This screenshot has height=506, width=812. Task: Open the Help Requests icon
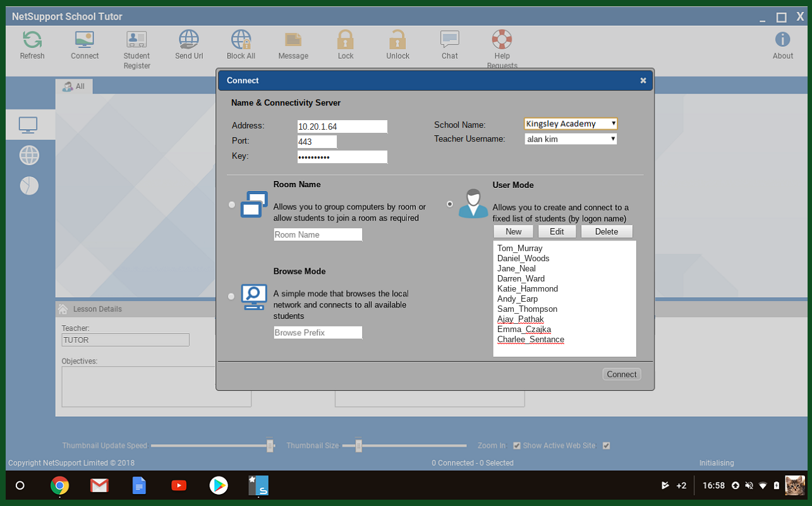point(502,40)
